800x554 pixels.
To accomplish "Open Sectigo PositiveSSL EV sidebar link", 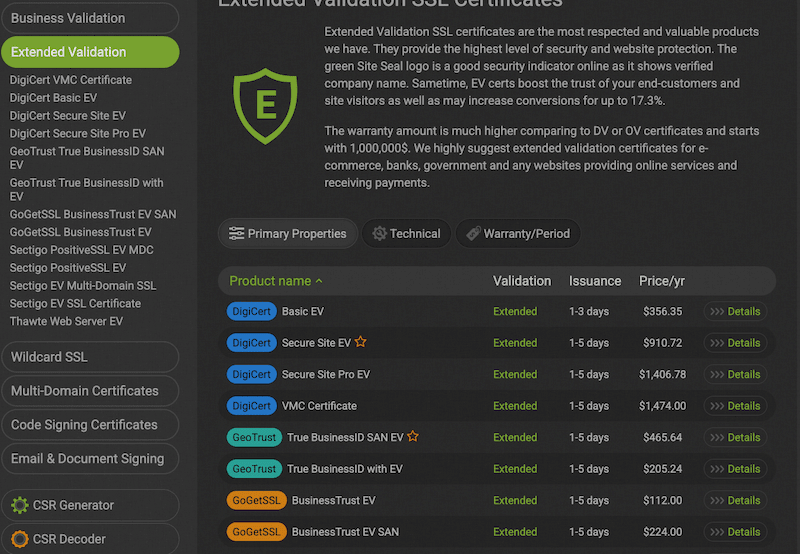I will (68, 268).
